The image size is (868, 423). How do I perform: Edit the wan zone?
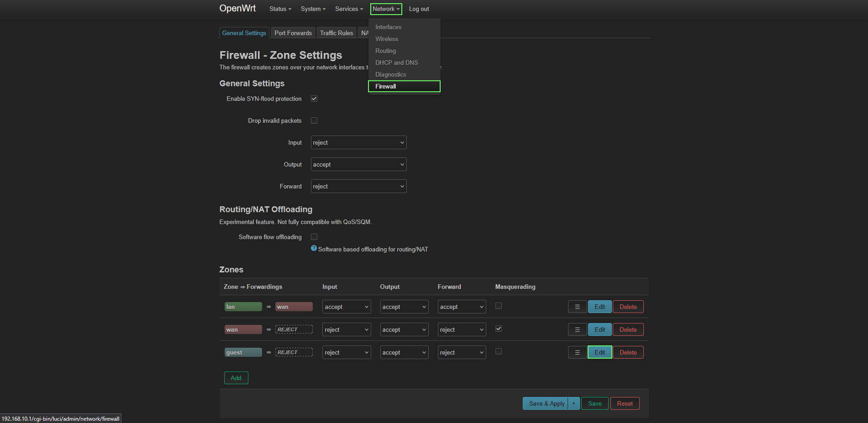pos(600,329)
